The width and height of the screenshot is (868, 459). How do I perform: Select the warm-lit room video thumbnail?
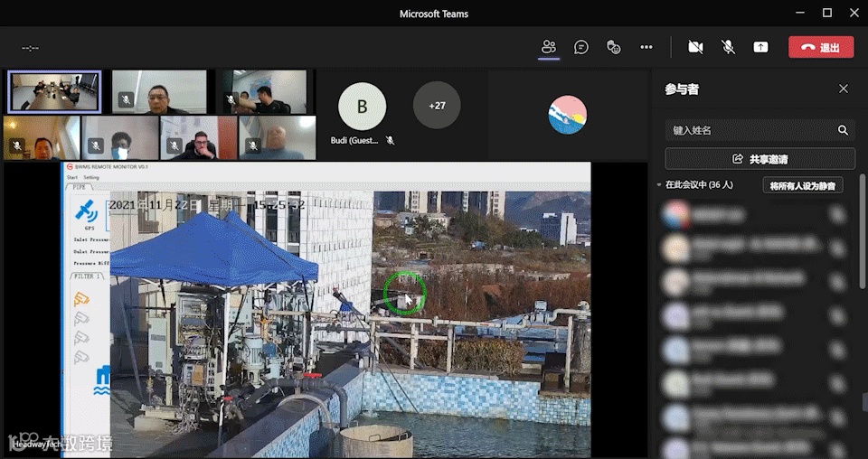click(42, 137)
